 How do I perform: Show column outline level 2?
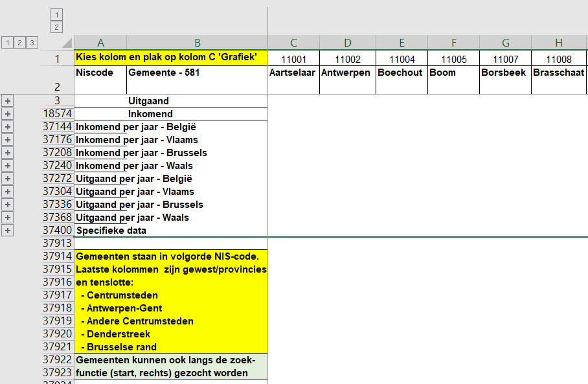click(56, 27)
